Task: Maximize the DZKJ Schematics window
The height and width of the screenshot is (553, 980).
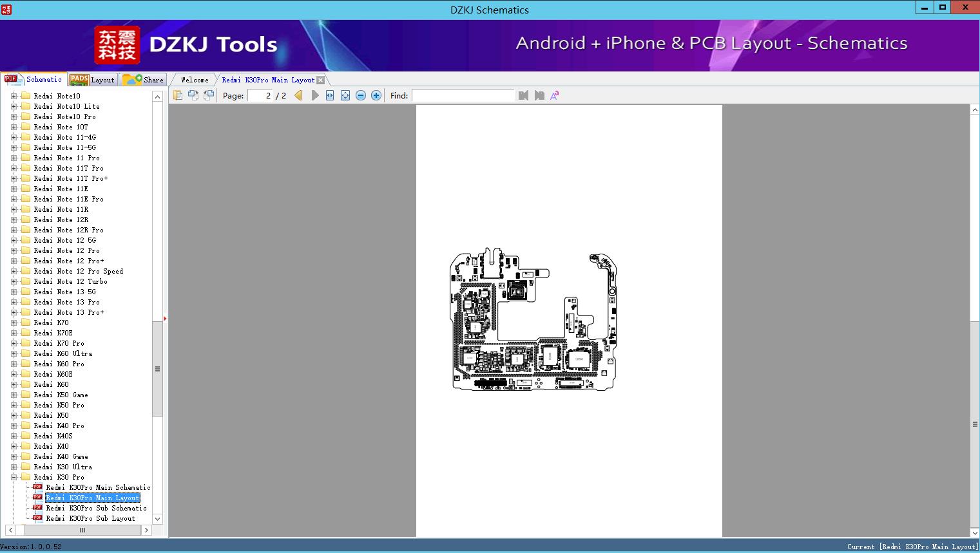Action: tap(943, 8)
